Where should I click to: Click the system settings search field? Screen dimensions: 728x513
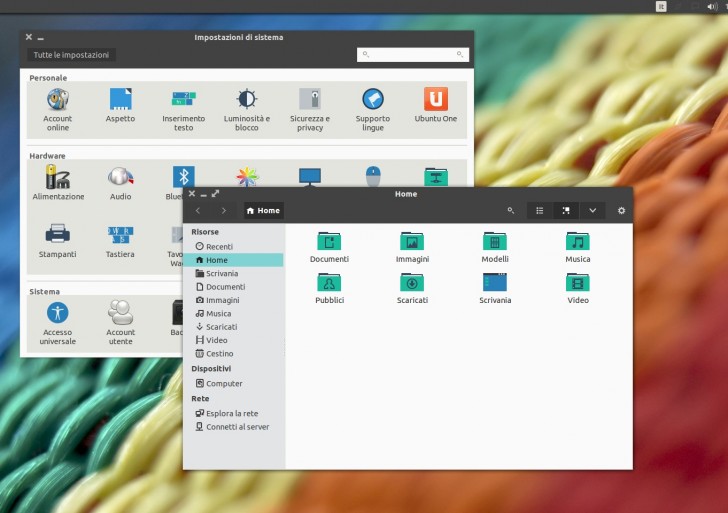pos(413,55)
